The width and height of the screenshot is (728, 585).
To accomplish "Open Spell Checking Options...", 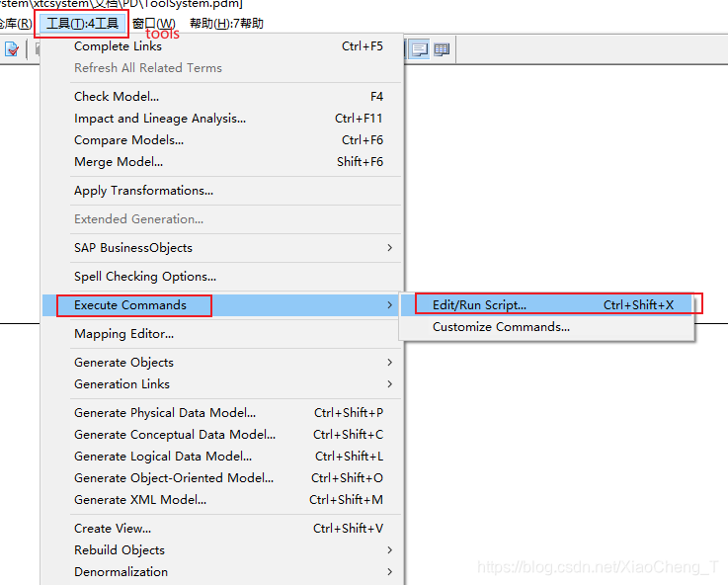I will click(x=222, y=277).
